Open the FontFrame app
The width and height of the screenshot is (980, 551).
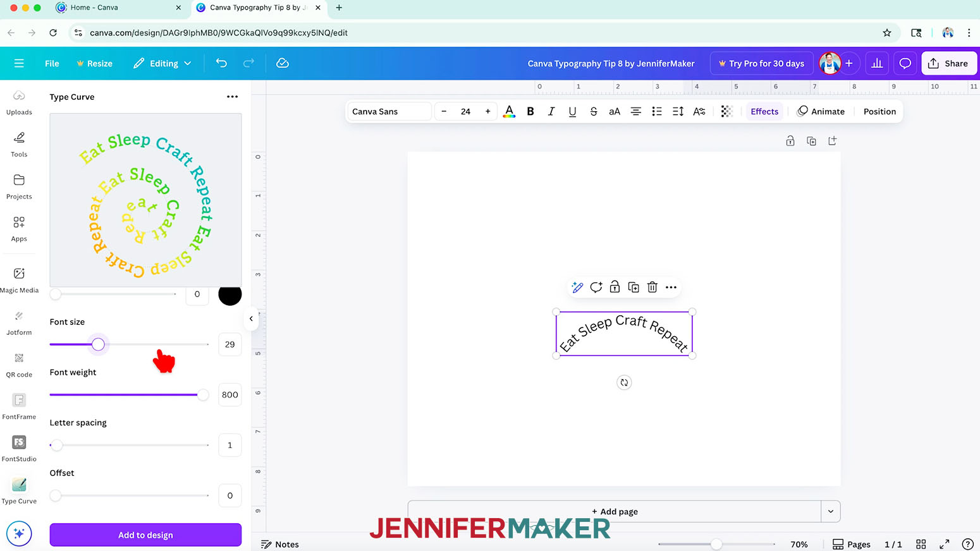(19, 408)
